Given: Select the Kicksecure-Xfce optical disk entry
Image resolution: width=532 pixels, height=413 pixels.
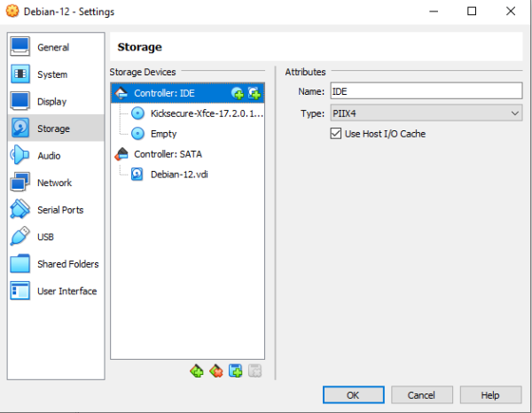Looking at the screenshot, I should point(207,113).
